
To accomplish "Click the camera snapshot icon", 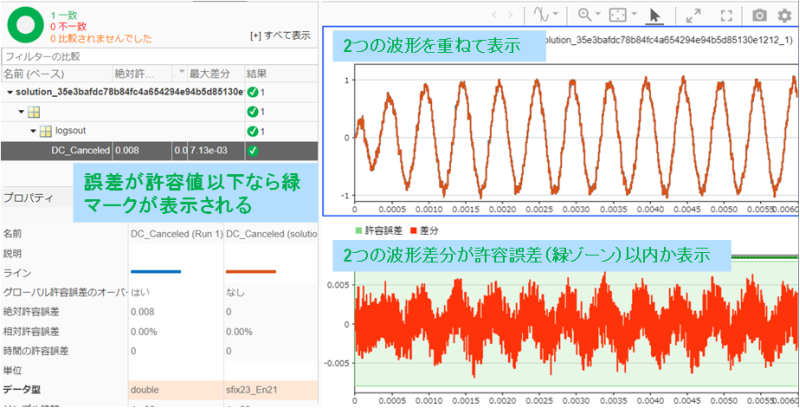I will point(760,16).
